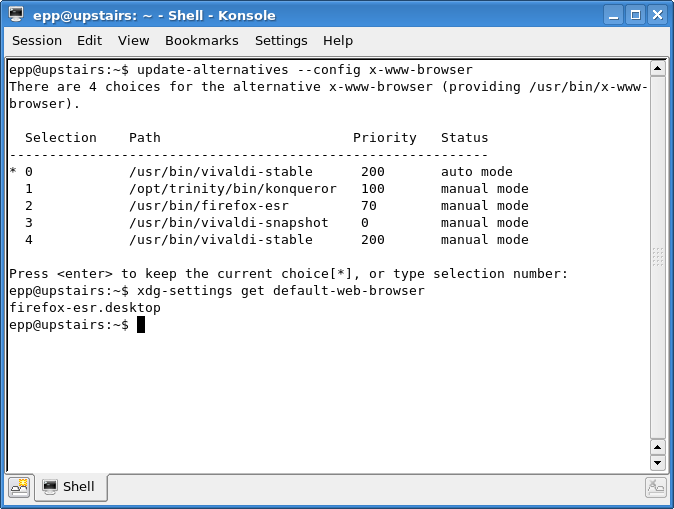
Task: Click the new session icon in tab bar
Action: point(19,488)
